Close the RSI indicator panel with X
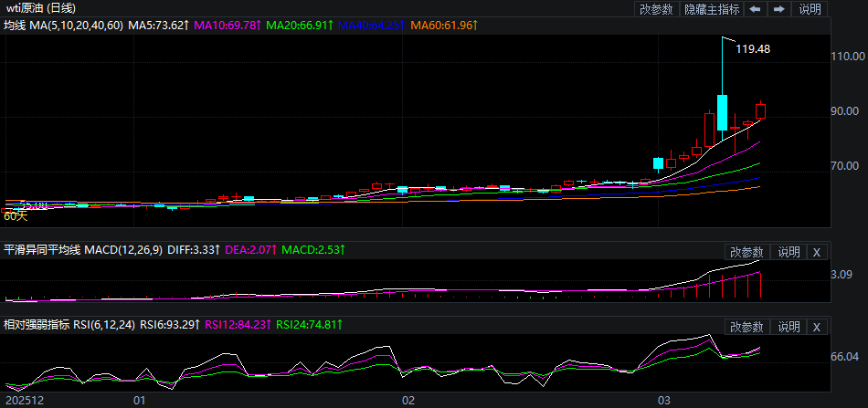 817,327
